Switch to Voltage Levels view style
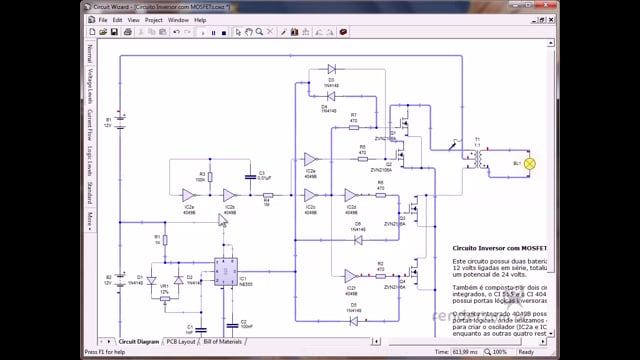 pos(90,86)
